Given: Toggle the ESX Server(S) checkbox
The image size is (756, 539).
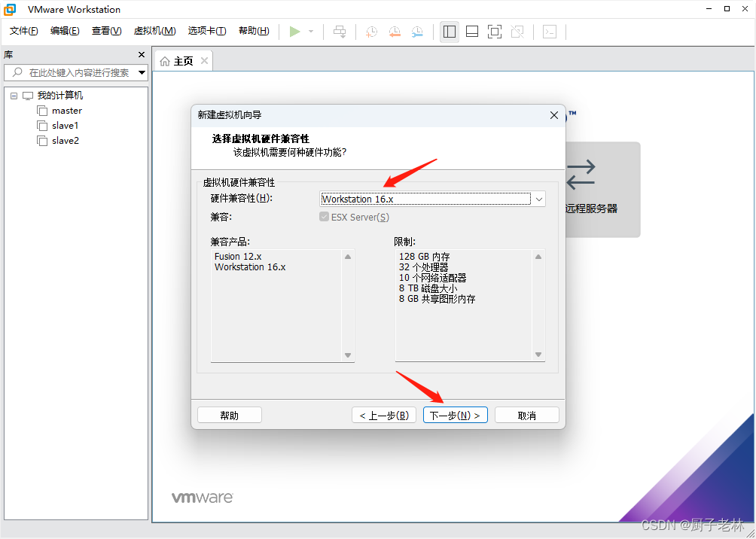Looking at the screenshot, I should 324,217.
